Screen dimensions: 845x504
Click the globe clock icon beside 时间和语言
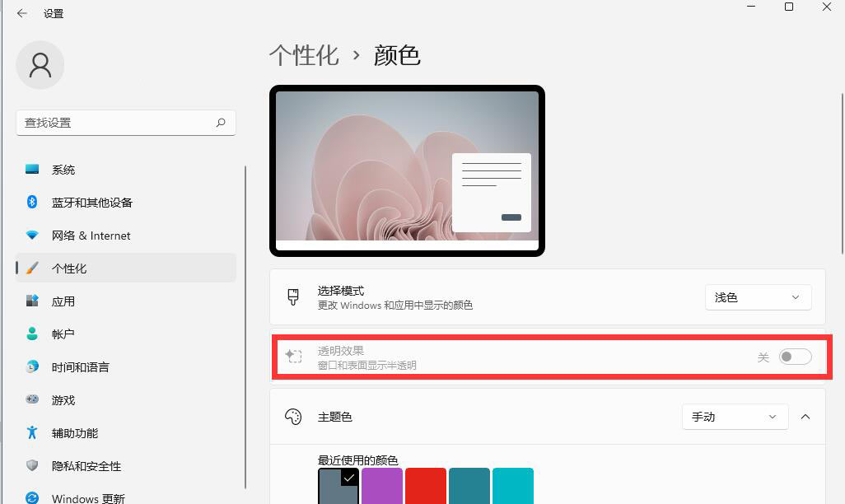tap(32, 366)
